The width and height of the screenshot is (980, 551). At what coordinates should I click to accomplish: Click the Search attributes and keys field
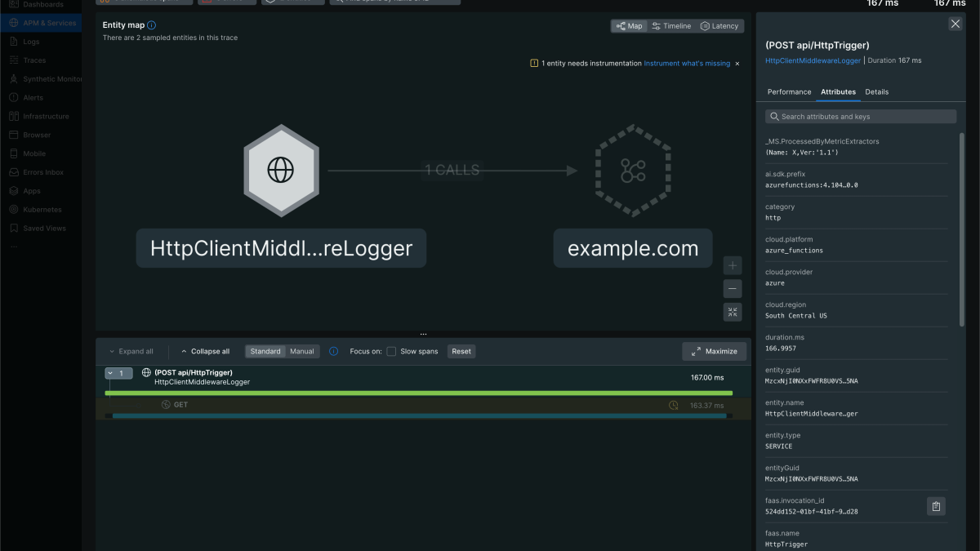point(861,117)
